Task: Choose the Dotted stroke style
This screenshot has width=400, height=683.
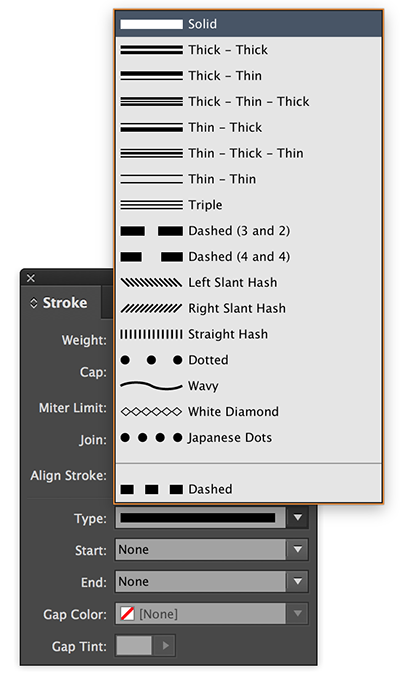Action: (x=249, y=360)
